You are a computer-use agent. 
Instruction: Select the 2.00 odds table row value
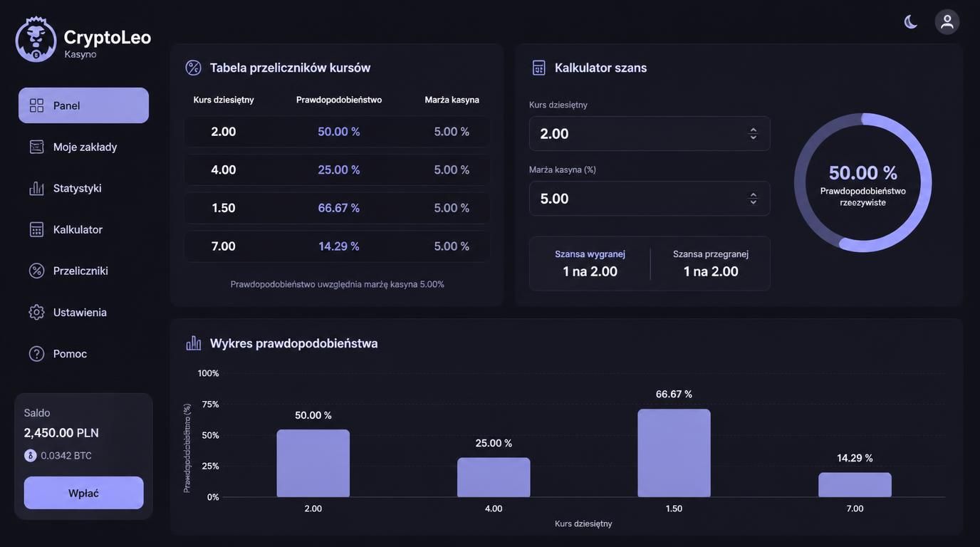click(x=224, y=132)
